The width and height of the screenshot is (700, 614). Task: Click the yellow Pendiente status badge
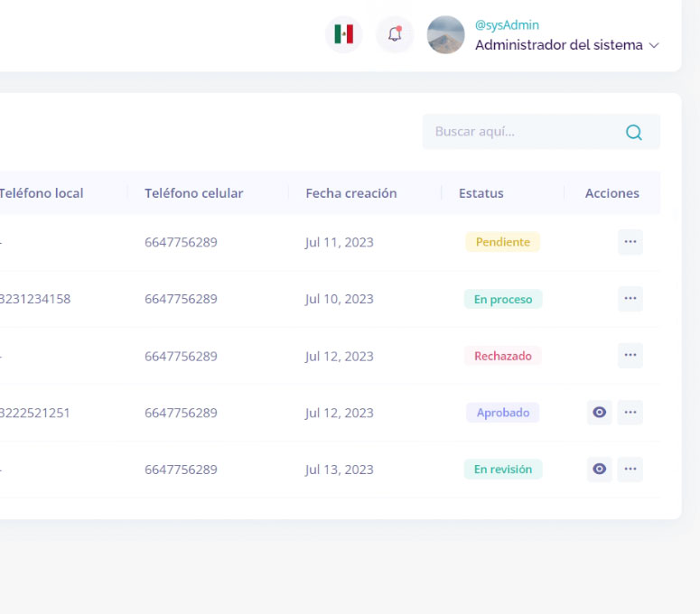point(503,242)
